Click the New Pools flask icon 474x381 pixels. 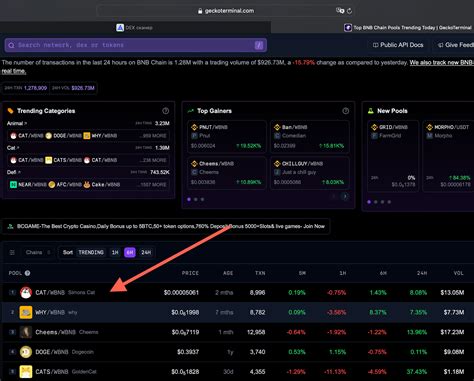[x=370, y=111]
